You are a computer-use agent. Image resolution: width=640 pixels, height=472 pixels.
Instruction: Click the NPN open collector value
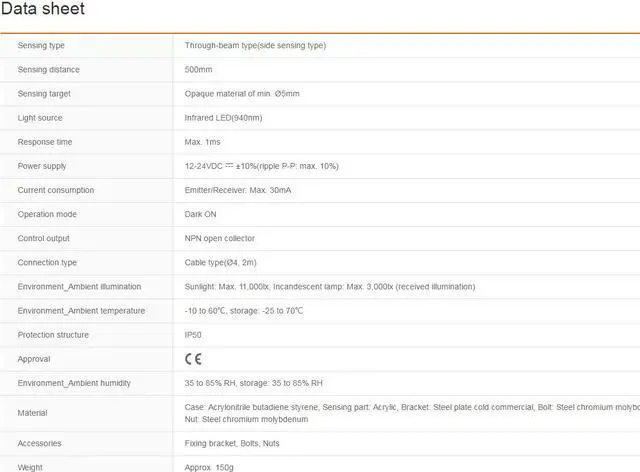pos(220,238)
